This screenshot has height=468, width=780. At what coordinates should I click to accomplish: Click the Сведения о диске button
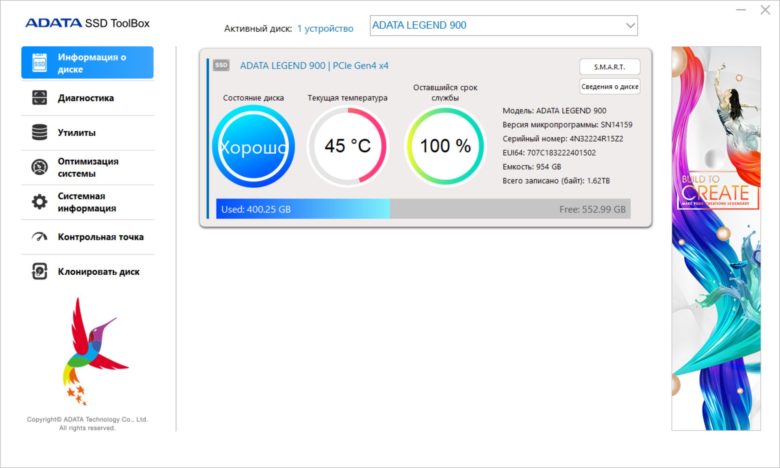pos(609,87)
